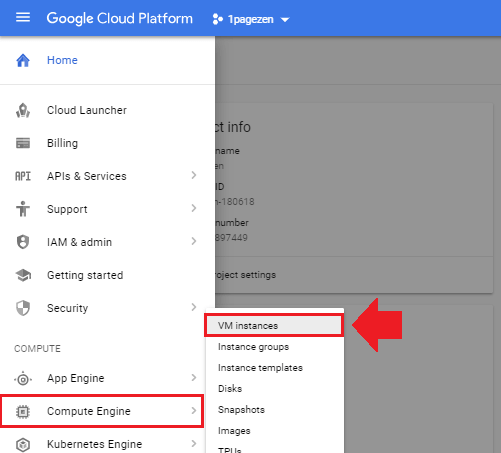
Task: Click the project dots icon next to 1pagezen
Action: point(217,19)
